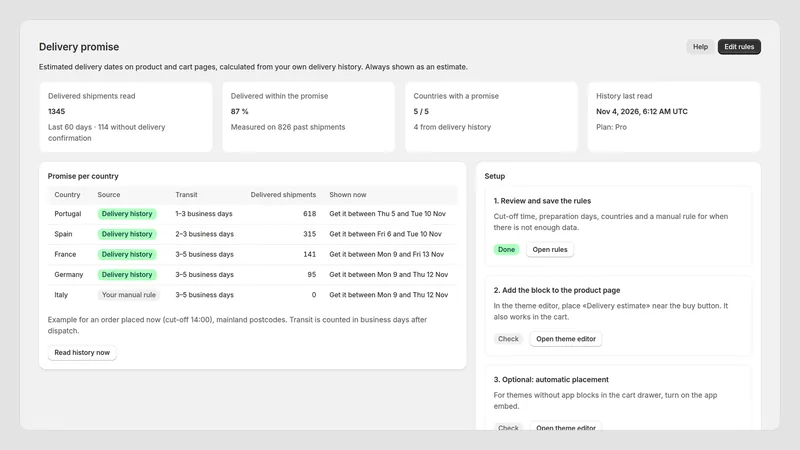The height and width of the screenshot is (450, 800).
Task: Click Get it between Fri 6 and Tue 10 Nov
Action: coord(385,234)
